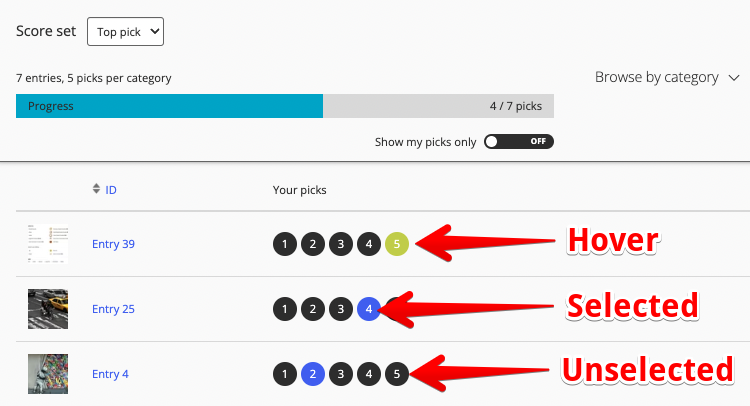The width and height of the screenshot is (750, 406).
Task: Click the Browse by category chevron
Action: [734, 78]
